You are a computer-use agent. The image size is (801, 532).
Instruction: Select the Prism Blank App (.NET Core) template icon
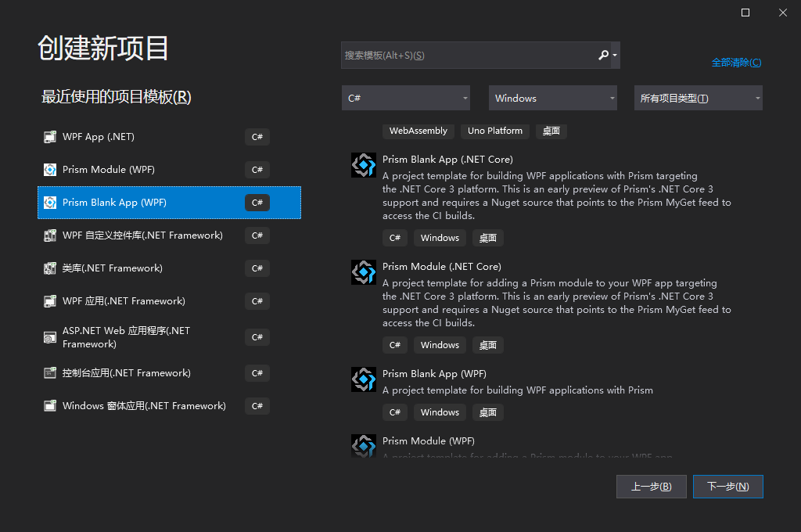click(363, 165)
